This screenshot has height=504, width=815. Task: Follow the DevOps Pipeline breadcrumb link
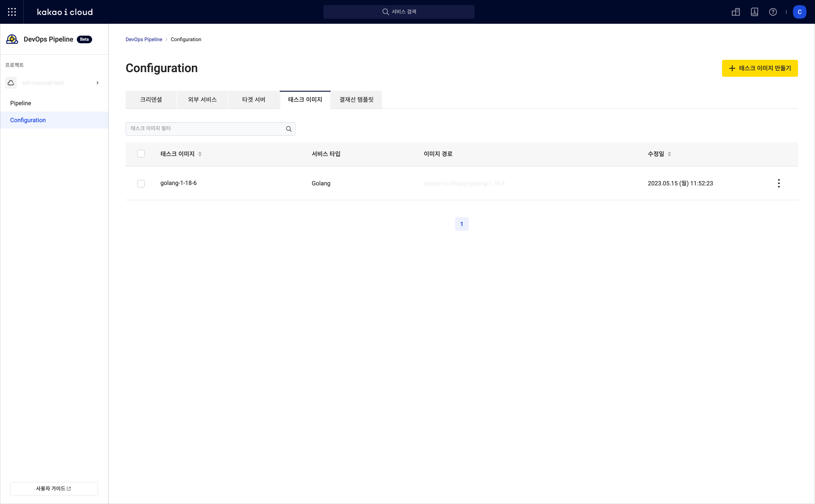(144, 39)
